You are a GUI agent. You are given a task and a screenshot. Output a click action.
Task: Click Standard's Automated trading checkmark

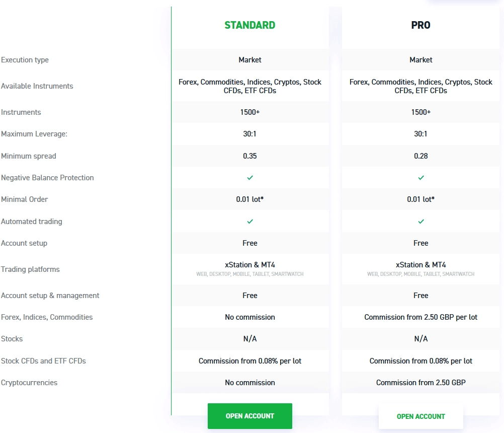pos(250,221)
